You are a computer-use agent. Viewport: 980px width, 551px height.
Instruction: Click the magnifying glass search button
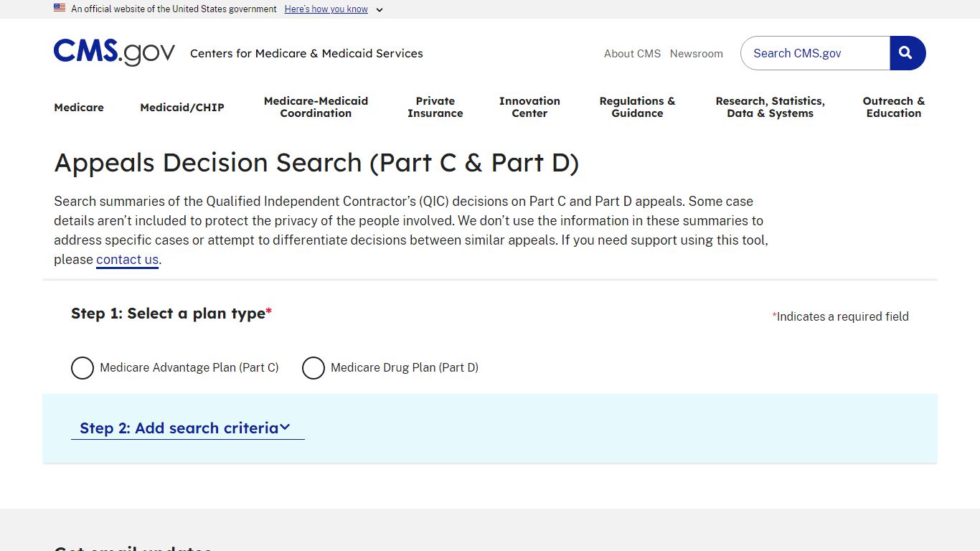908,53
